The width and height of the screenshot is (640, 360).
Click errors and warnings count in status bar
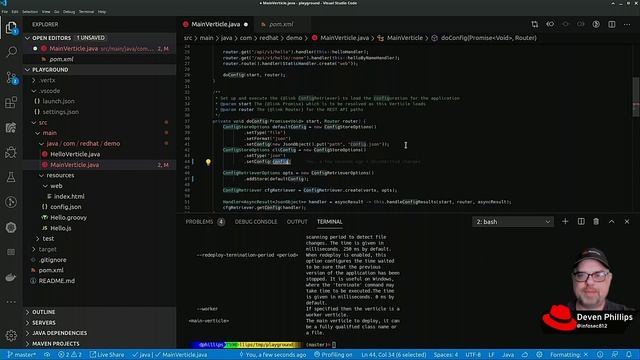[70, 355]
